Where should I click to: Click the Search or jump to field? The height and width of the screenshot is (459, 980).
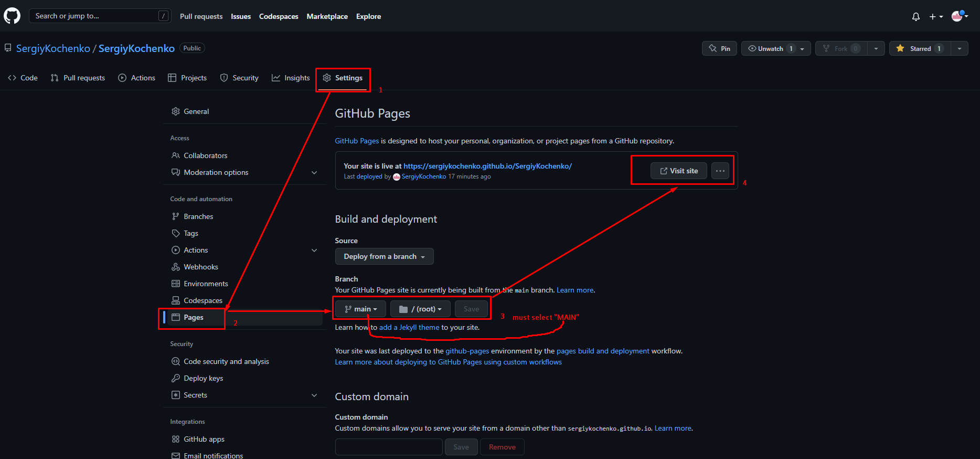pyautogui.click(x=100, y=16)
